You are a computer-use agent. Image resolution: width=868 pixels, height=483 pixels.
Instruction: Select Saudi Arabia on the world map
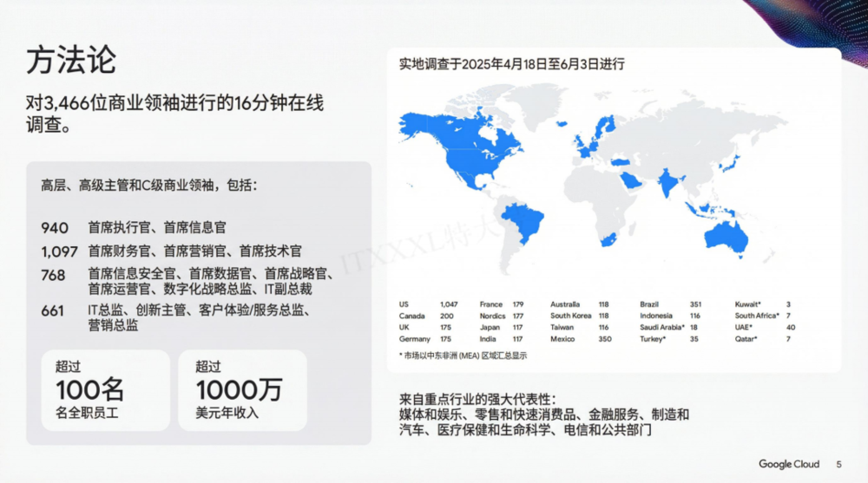coord(633,179)
